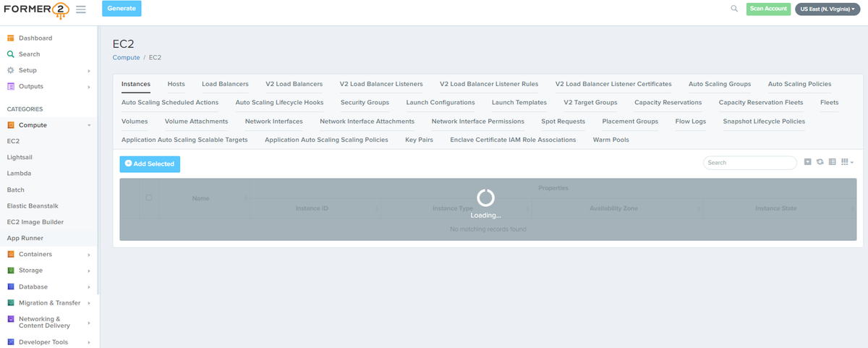Click the Search sidebar magnifier icon
The image size is (868, 348).
coord(11,54)
